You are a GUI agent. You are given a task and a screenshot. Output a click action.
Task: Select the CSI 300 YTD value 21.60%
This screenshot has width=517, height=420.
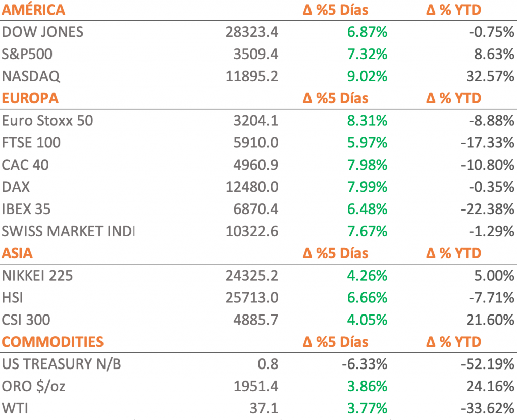click(x=490, y=320)
